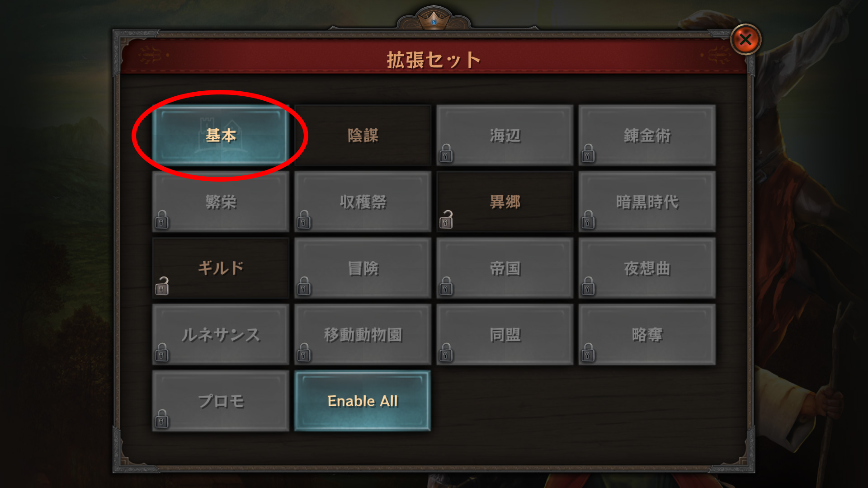Select the locked 収穫祭 expansion
868x488 pixels.
[363, 202]
